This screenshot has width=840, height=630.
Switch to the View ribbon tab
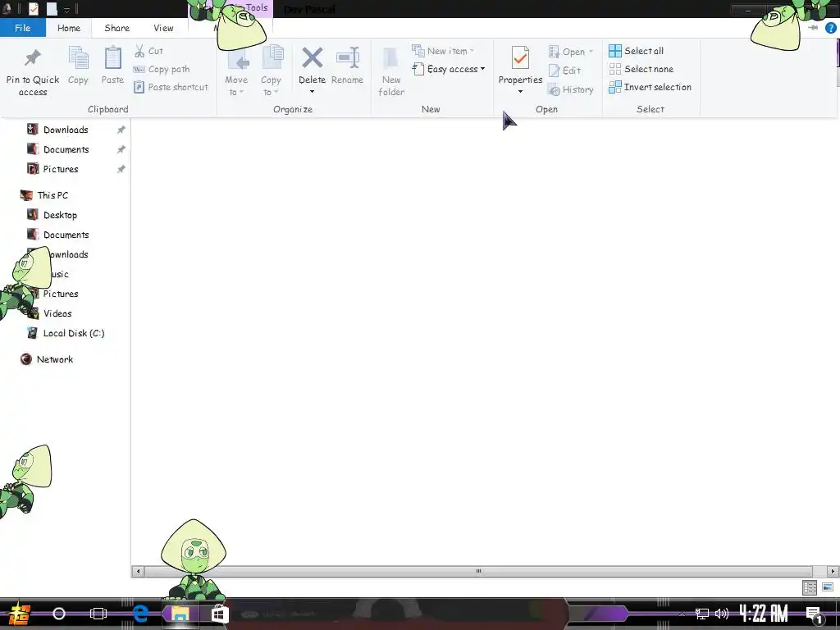163,28
